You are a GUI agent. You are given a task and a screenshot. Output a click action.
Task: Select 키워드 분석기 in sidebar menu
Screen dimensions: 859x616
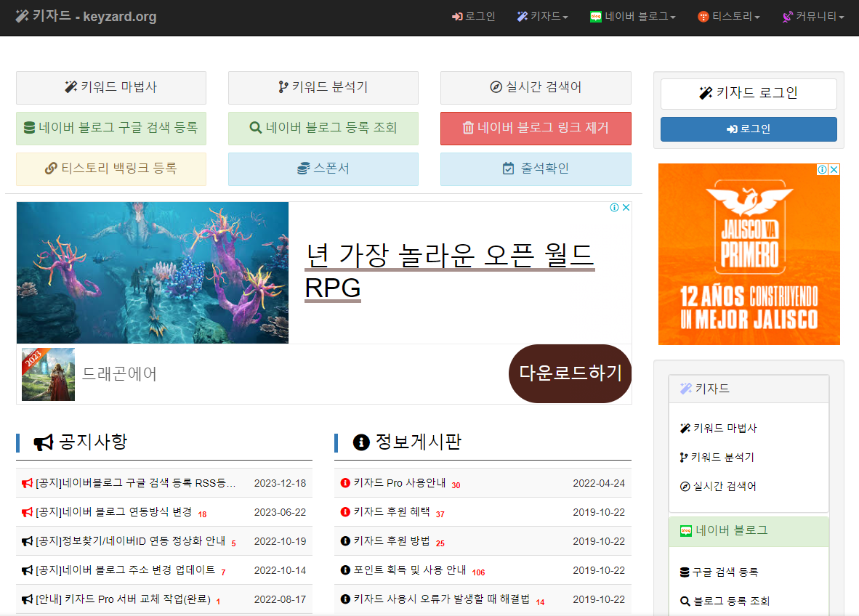717,457
